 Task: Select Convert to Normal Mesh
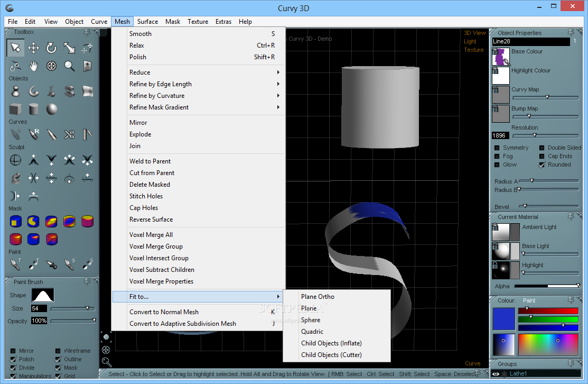[x=199, y=312]
